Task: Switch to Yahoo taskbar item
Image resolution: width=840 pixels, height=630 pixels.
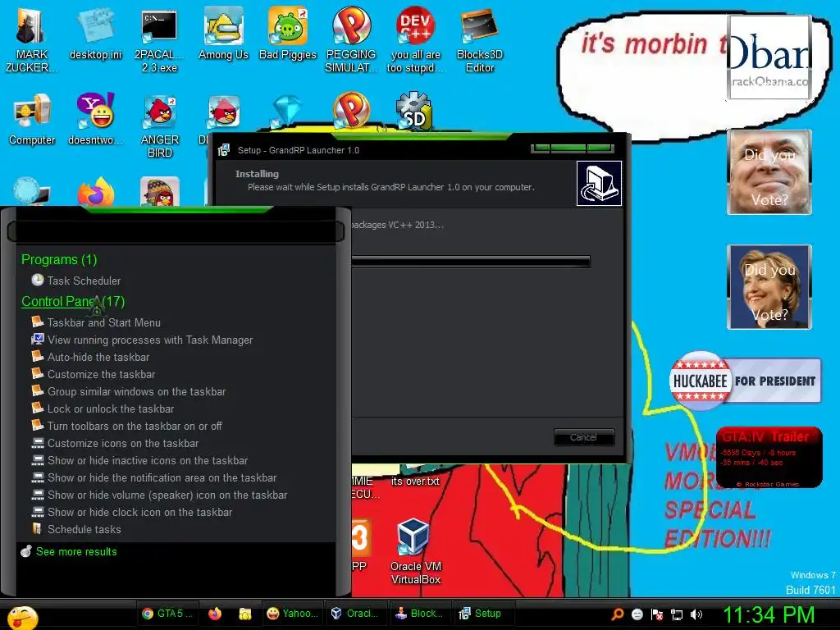Action: (293, 614)
